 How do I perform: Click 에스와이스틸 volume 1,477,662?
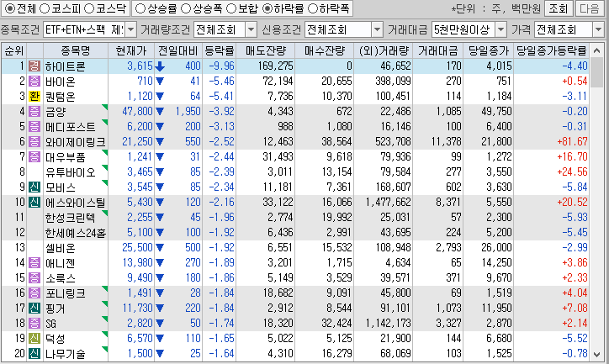pos(388,203)
